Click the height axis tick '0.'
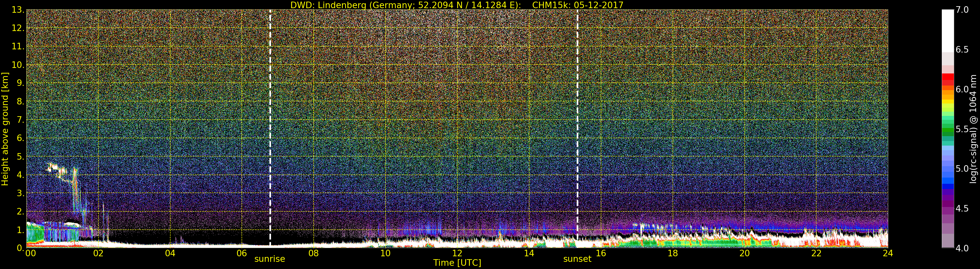980x269 pixels. click(20, 248)
